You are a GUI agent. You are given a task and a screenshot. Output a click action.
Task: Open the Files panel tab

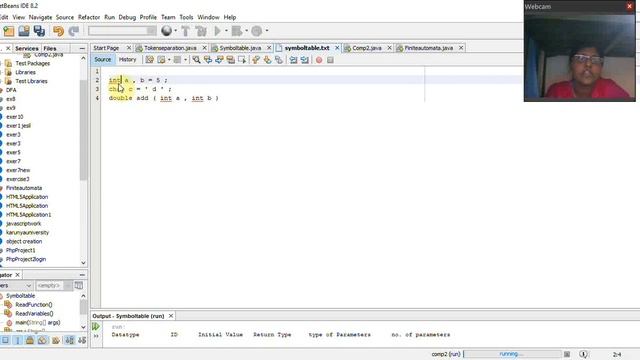[50, 48]
